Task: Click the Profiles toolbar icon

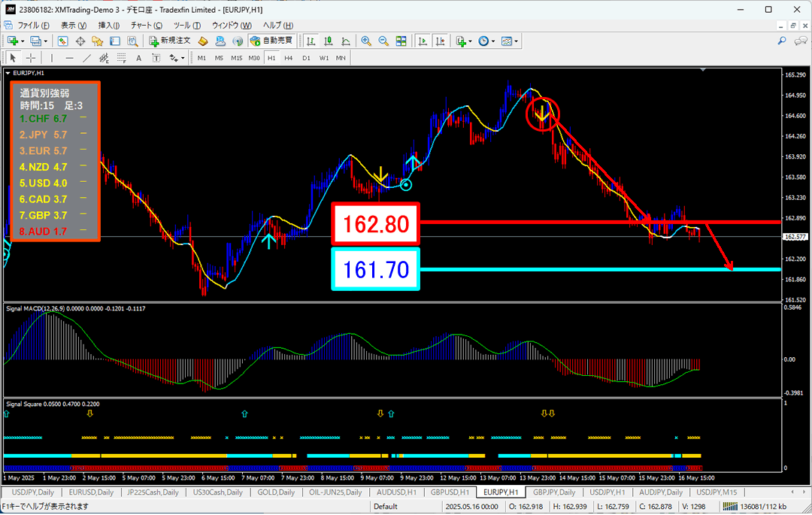Action: coord(35,41)
